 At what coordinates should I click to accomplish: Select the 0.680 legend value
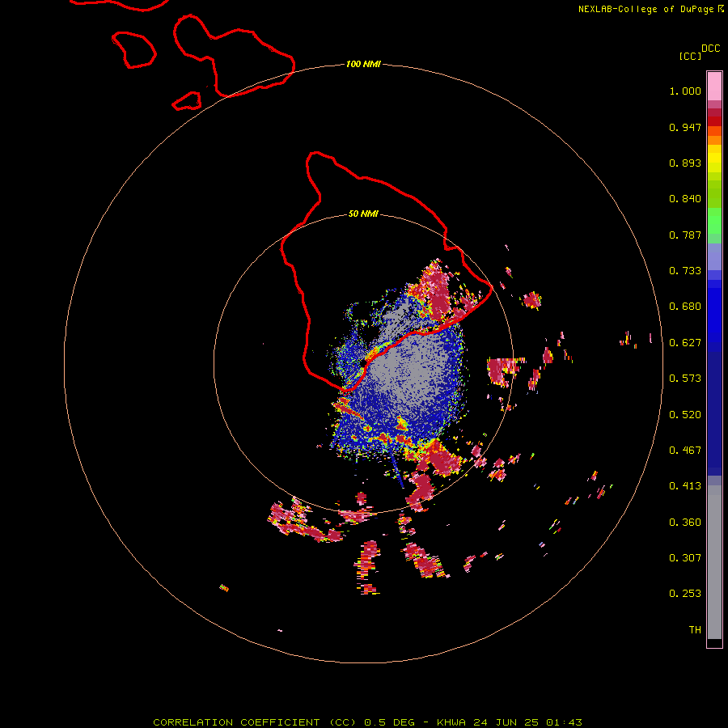tap(685, 307)
